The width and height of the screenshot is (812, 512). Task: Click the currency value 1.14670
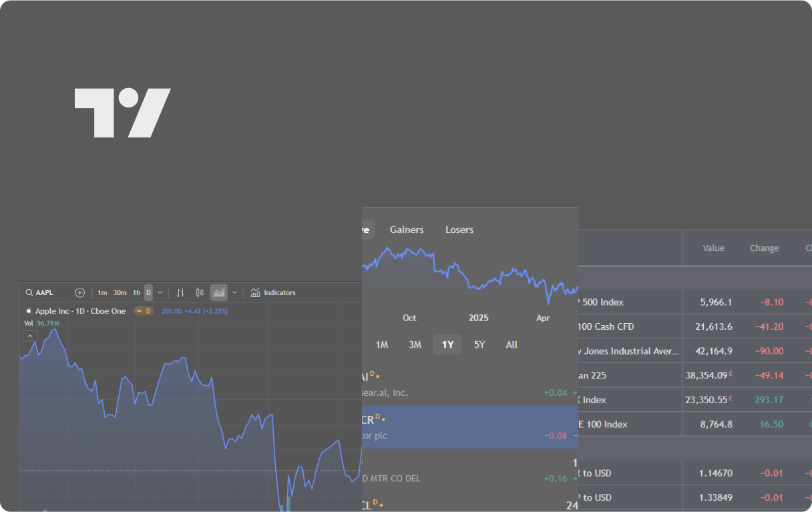click(x=716, y=473)
